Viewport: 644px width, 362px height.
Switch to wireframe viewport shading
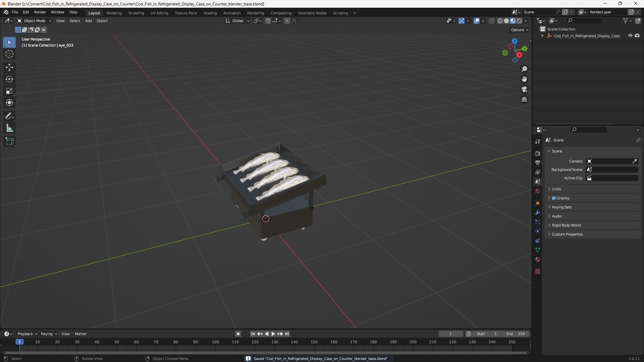click(x=500, y=21)
